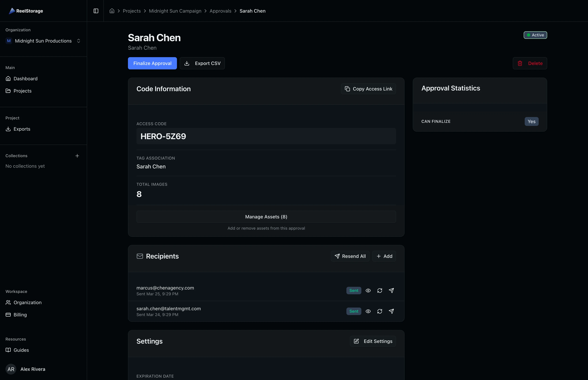Toggle the sidebar panel icon
588x380 pixels.
96,11
